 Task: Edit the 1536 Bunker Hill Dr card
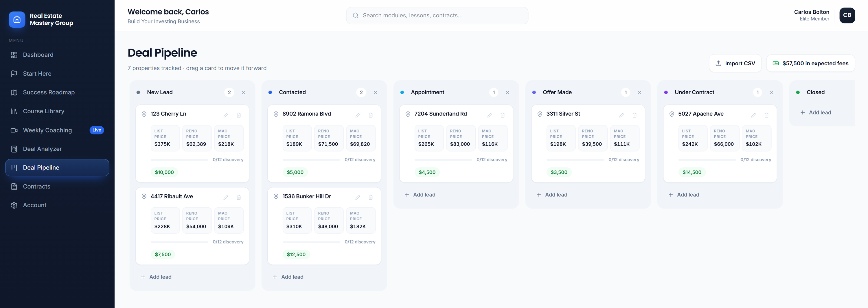(x=358, y=198)
